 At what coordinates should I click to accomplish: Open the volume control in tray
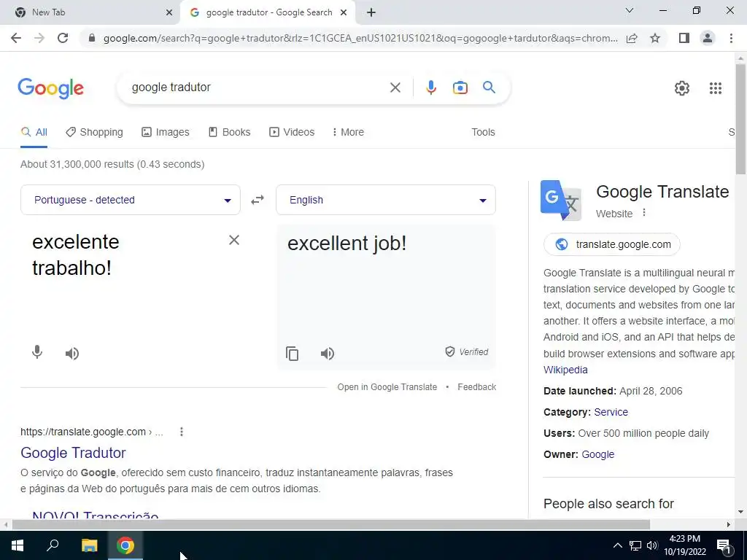coord(652,545)
